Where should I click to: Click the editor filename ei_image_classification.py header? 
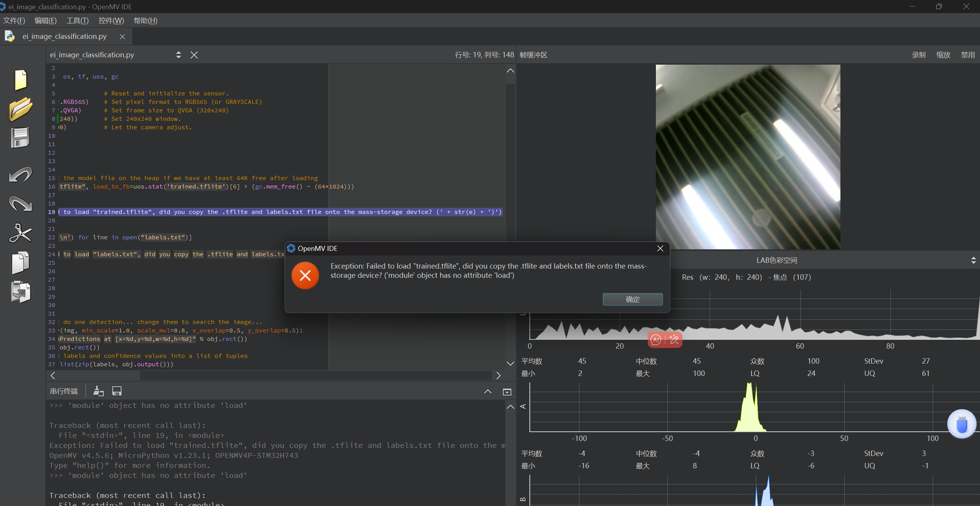coord(92,55)
